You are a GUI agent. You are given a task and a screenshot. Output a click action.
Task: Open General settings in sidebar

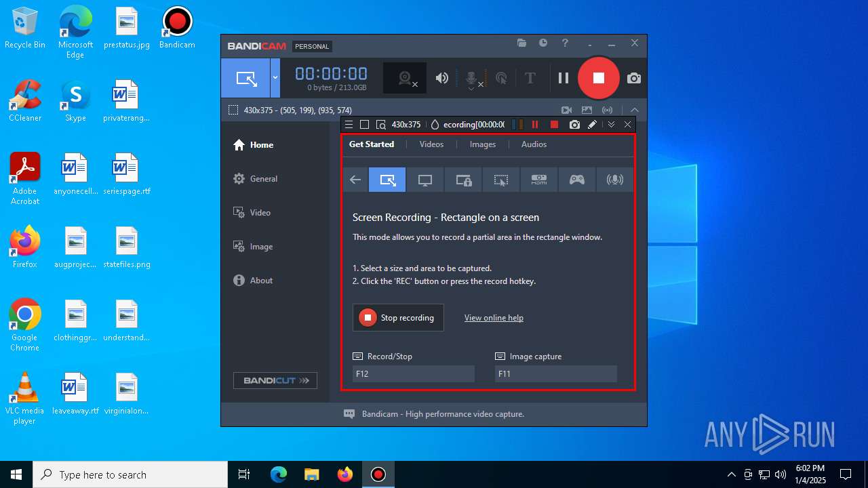tap(255, 179)
